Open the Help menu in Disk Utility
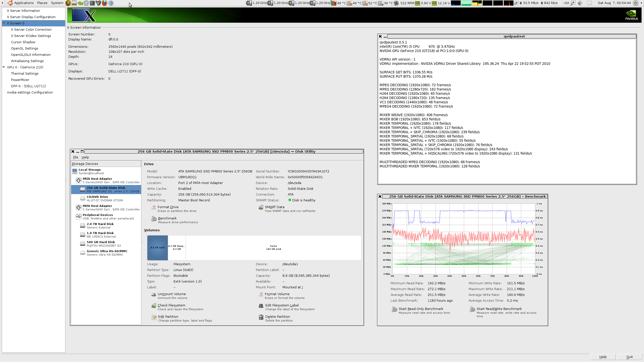 (x=85, y=157)
